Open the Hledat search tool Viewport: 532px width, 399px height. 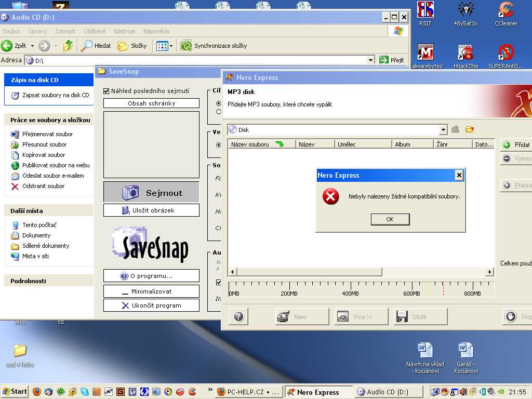[96, 46]
